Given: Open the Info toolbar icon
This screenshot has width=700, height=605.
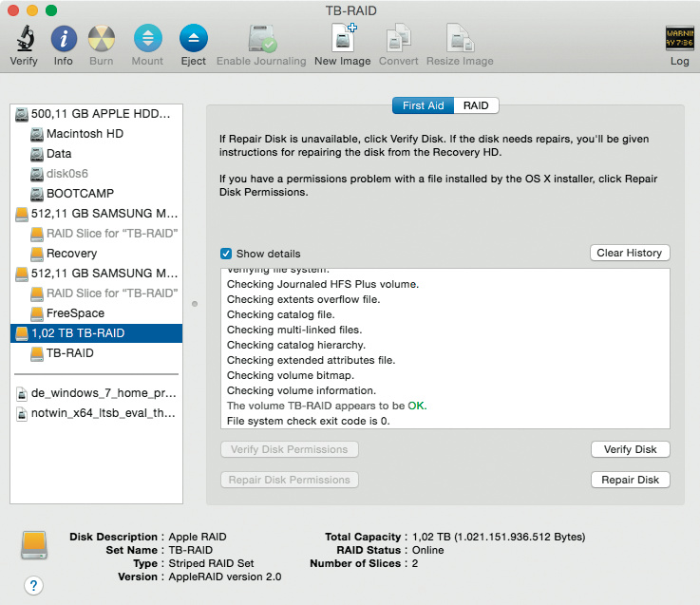Looking at the screenshot, I should click(63, 40).
